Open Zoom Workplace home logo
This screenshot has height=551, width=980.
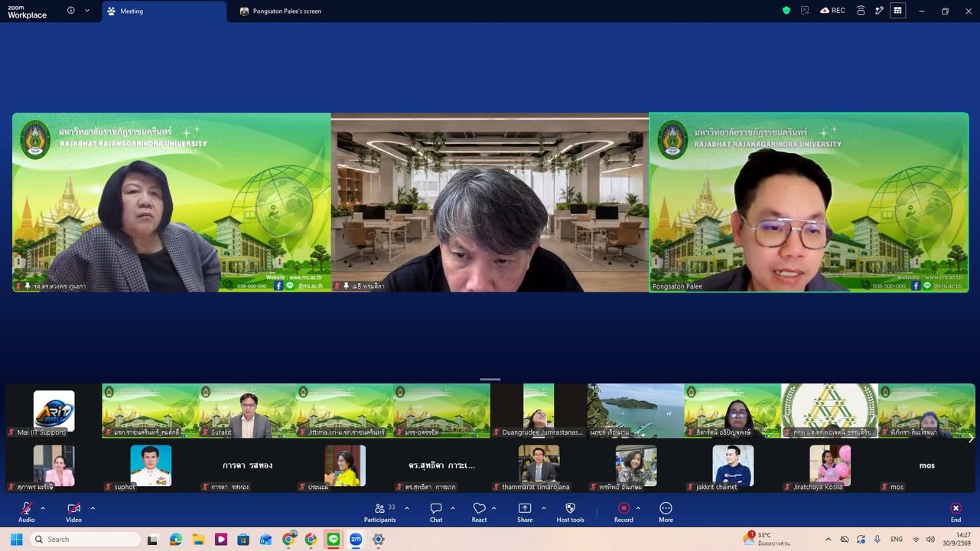click(x=27, y=11)
